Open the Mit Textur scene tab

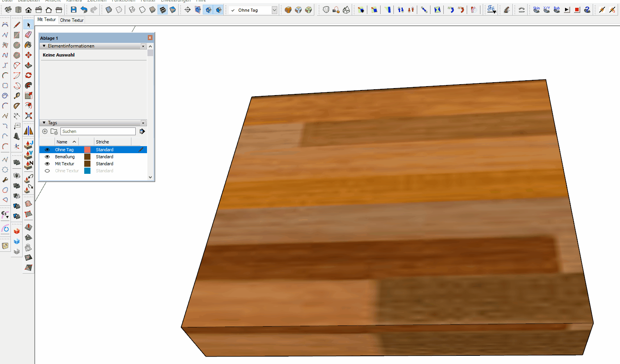[x=46, y=19]
